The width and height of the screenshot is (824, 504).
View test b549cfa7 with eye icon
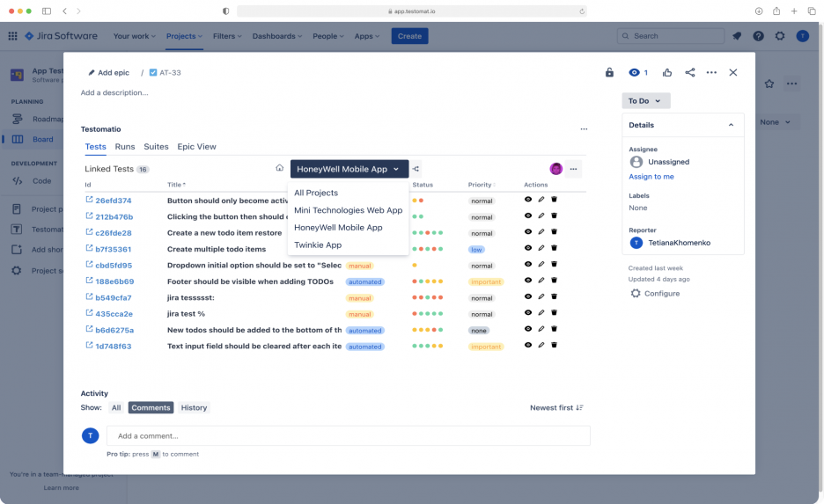(528, 296)
